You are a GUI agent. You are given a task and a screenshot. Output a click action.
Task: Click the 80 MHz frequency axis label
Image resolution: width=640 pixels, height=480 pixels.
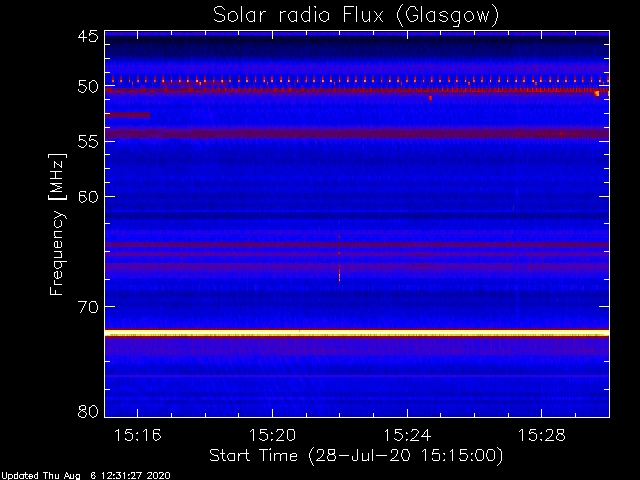[x=88, y=411]
